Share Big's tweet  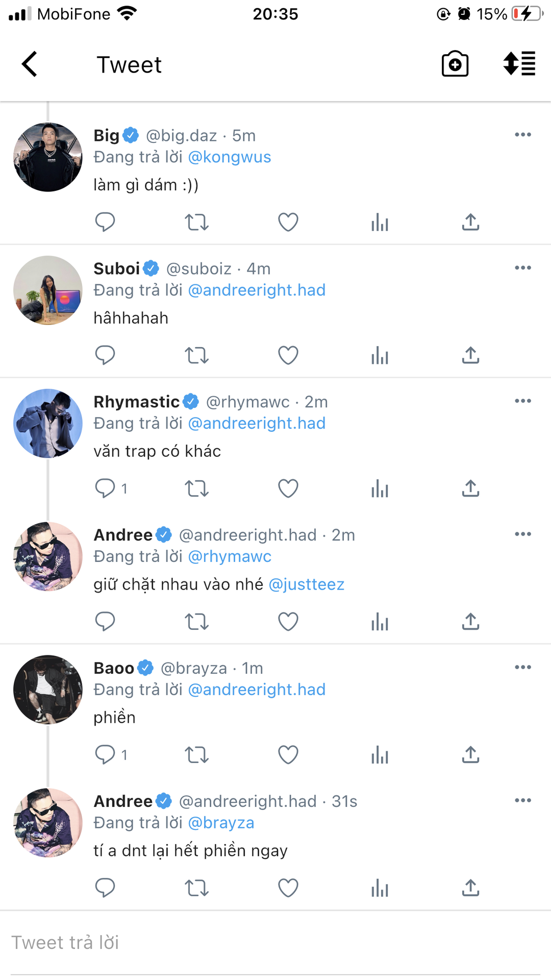tap(470, 222)
